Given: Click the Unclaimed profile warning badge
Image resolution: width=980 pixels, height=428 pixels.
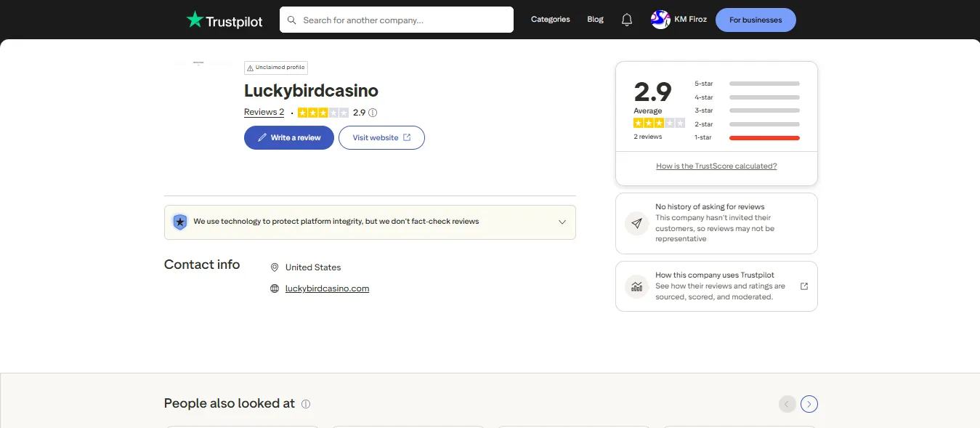Looking at the screenshot, I should coord(276,68).
